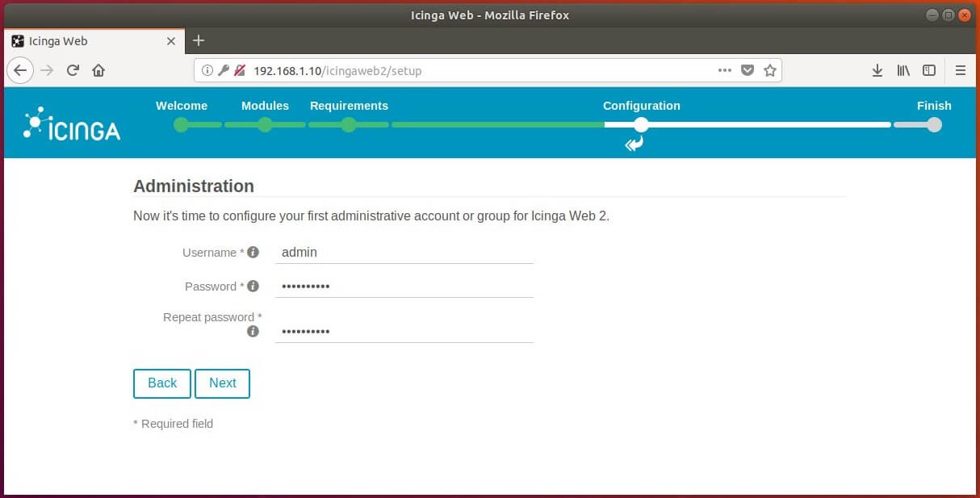Bookmark this page with star icon
The width and height of the screenshot is (980, 498).
[x=769, y=70]
